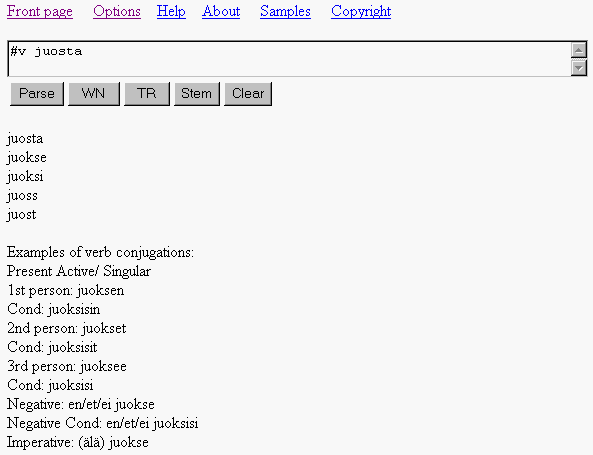The width and height of the screenshot is (593, 455).
Task: Open the About link
Action: pos(221,11)
